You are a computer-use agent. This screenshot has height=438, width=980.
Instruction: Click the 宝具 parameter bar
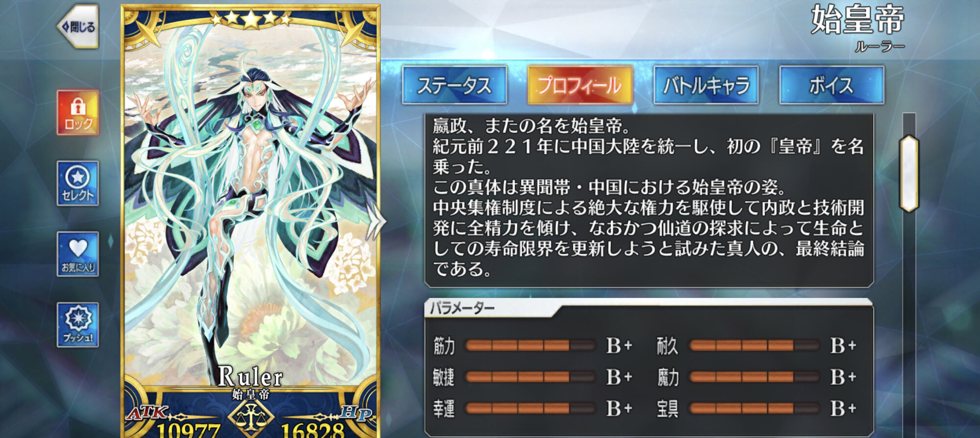(x=755, y=409)
